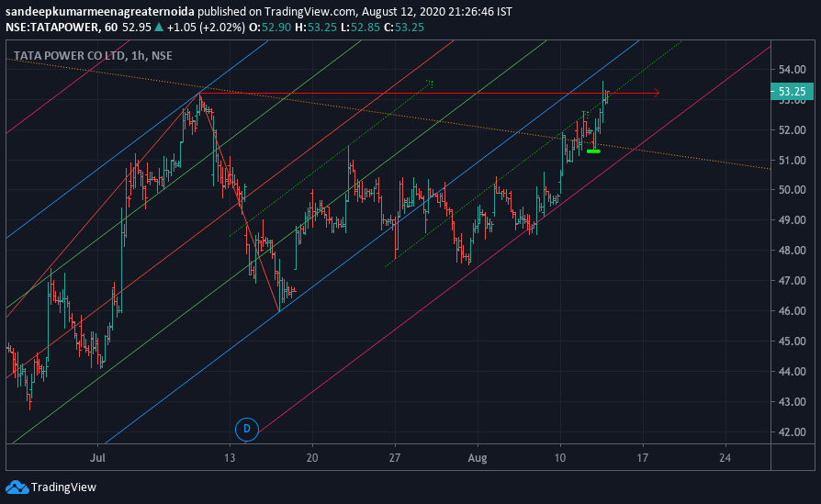This screenshot has width=821, height=504.
Task: Click the '20' date label on the time axis
Action: coord(312,458)
